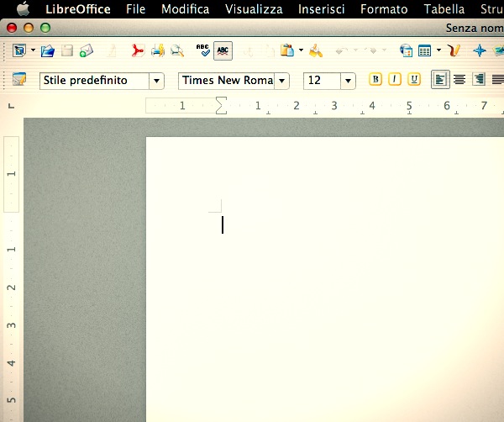Screen dimensions: 504x422
Task: Click the horizontal ruler at mark 3
Action: click(x=334, y=106)
